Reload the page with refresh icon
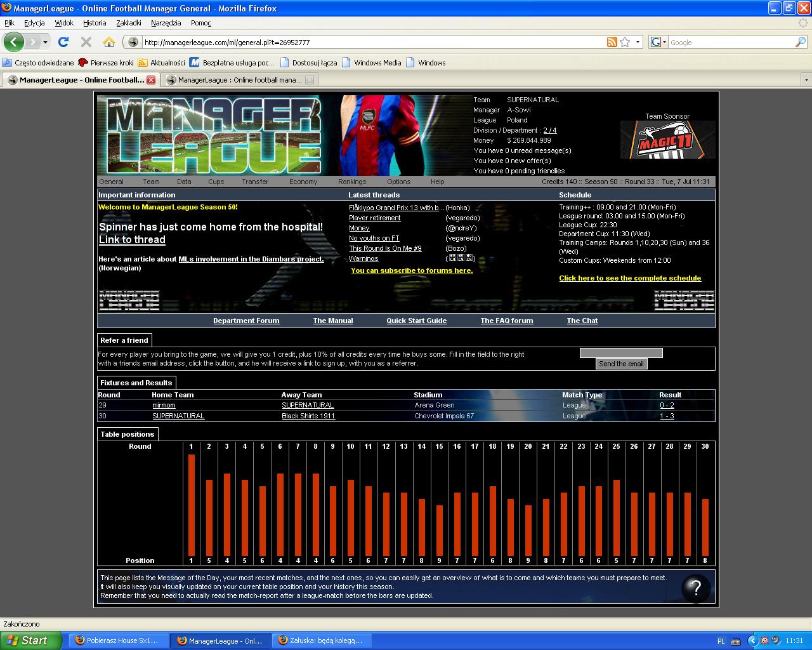This screenshot has width=812, height=650. [63, 42]
